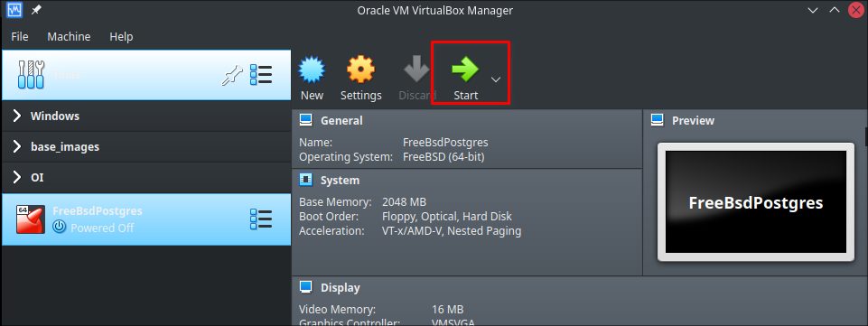The width and height of the screenshot is (868, 326).
Task: Click the New machine starburst icon
Action: pyautogui.click(x=312, y=70)
